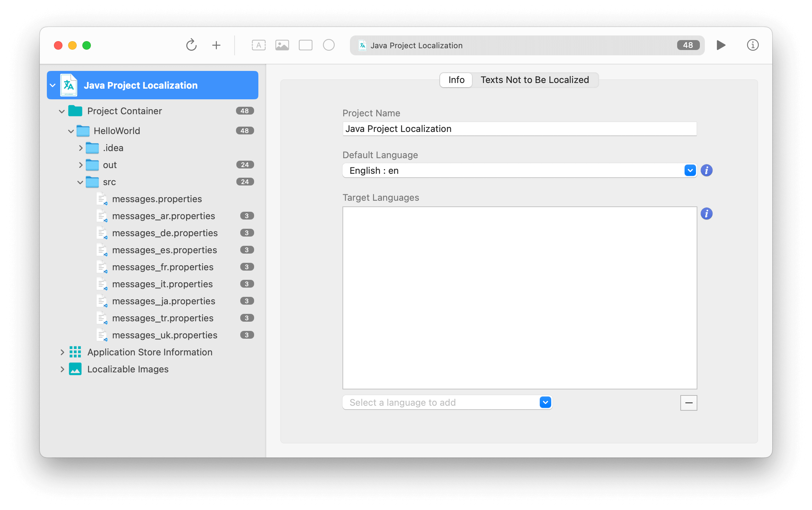The height and width of the screenshot is (510, 812).
Task: Click the rectangle toolbar icon
Action: [306, 45]
